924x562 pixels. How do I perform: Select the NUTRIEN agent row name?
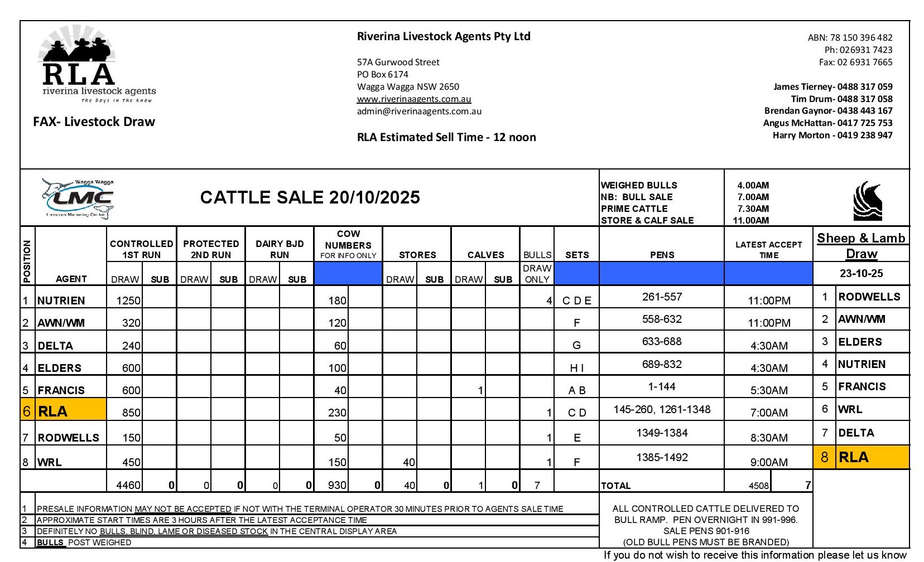click(61, 301)
